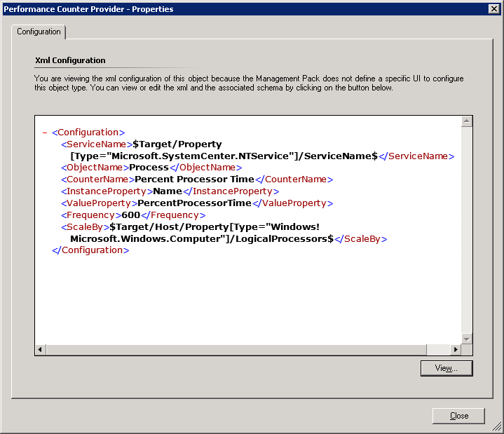This screenshot has height=434, width=504.
Task: Click the window resize grip corner
Action: (497, 427)
